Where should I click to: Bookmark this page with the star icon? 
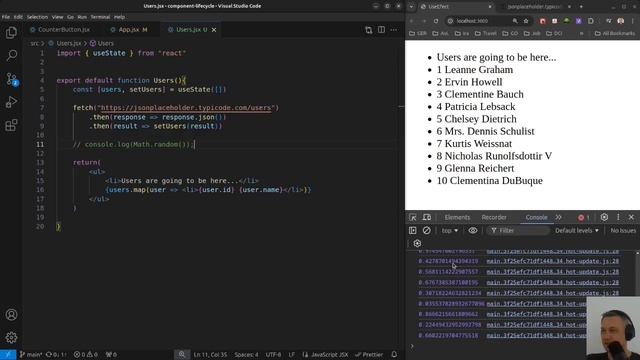pos(526,21)
